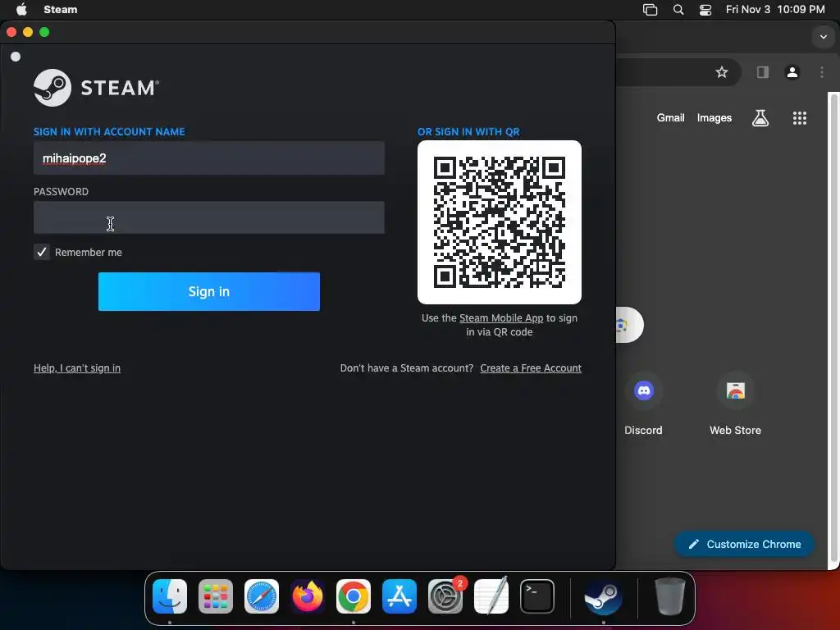Open Chrome three-dot menu

click(822, 72)
